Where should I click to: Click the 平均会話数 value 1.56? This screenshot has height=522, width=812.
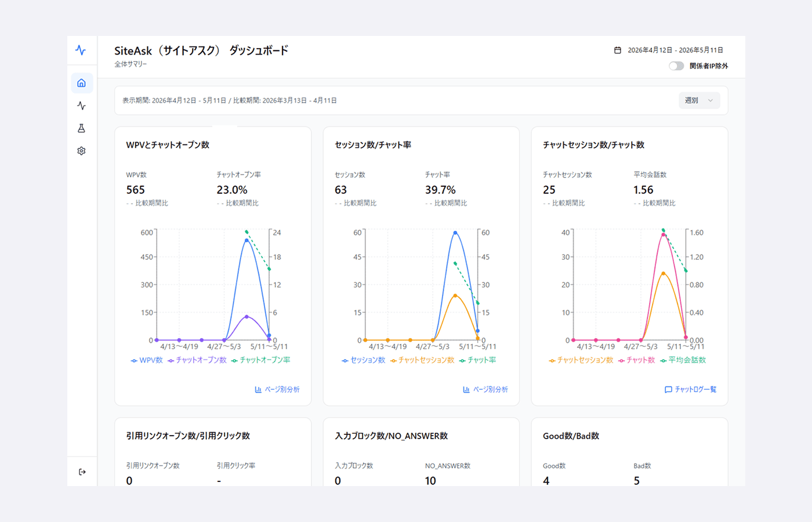click(643, 190)
